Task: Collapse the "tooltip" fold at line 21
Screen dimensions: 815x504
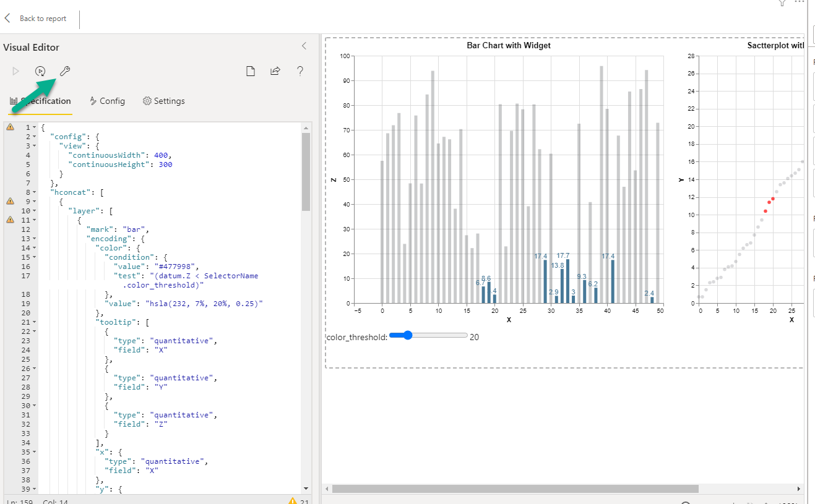Action: pyautogui.click(x=35, y=322)
